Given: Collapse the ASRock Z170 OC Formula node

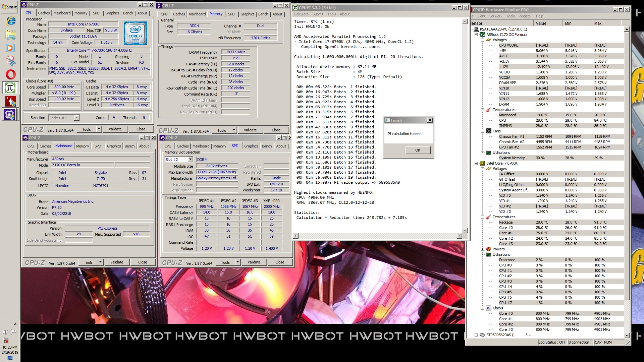Looking at the screenshot, I should point(476,35).
